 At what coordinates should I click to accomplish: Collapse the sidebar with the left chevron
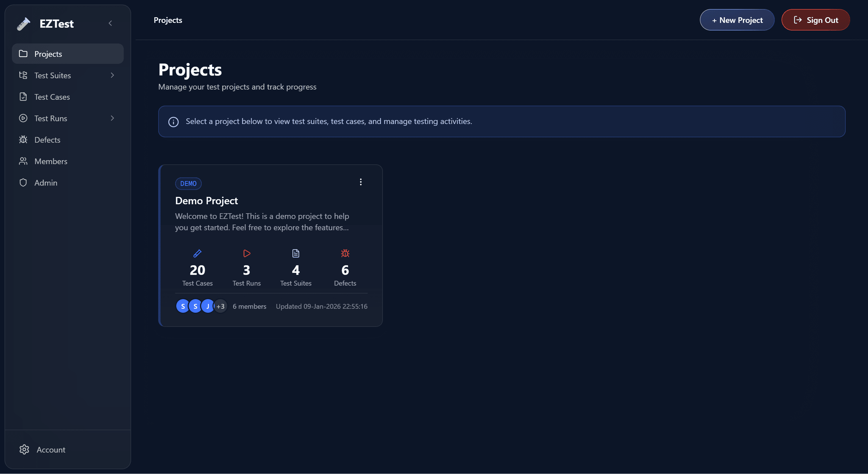tap(110, 23)
